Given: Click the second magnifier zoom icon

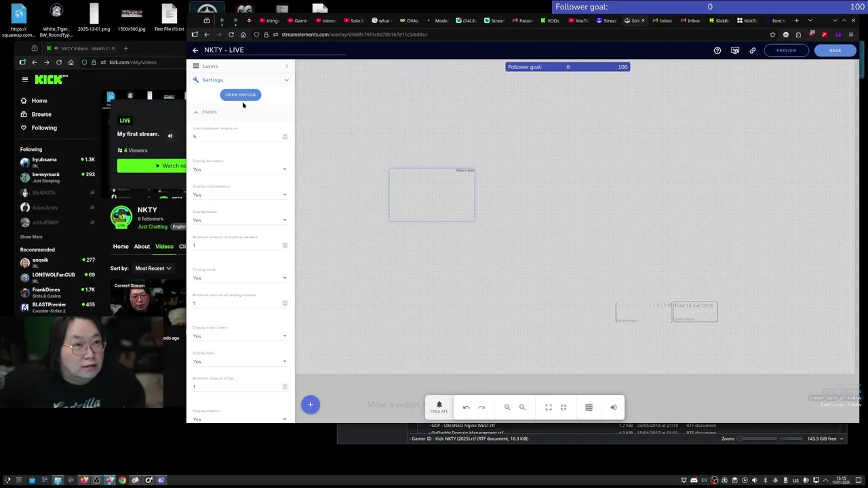Looking at the screenshot, I should click(522, 407).
